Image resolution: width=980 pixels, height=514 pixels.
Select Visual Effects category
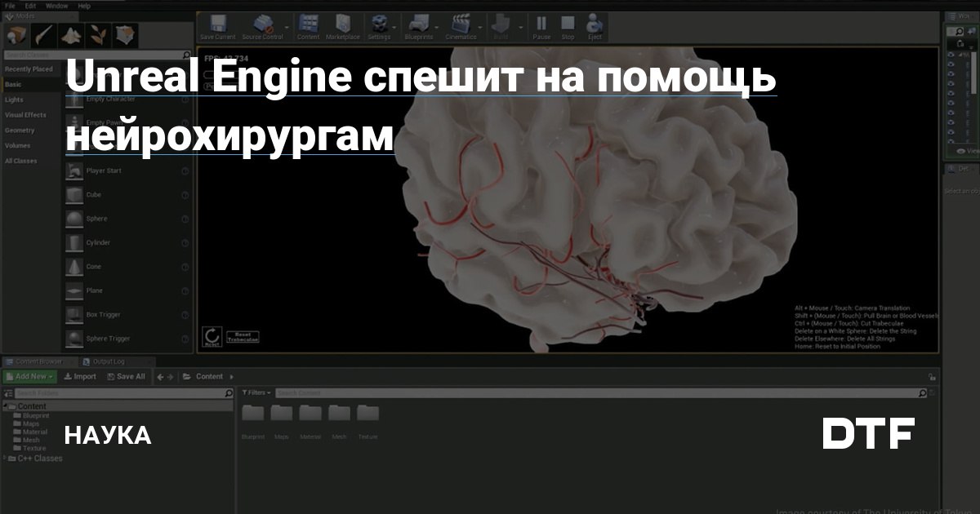point(25,115)
